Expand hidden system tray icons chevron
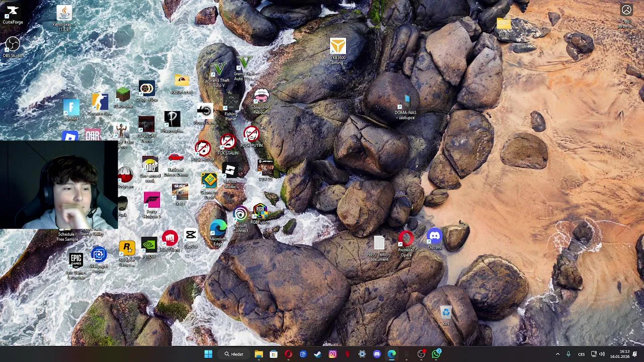Image resolution: width=644 pixels, height=362 pixels. tap(557, 354)
